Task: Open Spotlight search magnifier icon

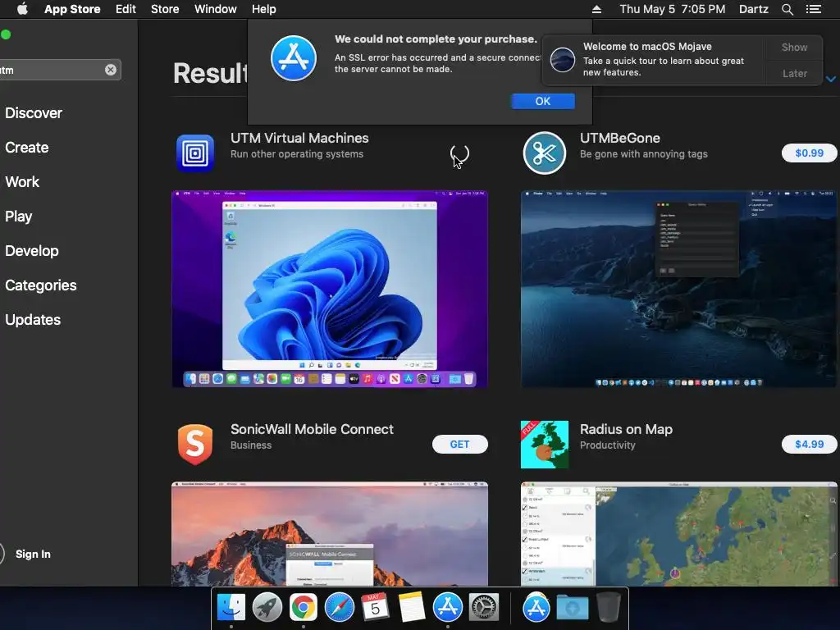Action: pyautogui.click(x=787, y=9)
